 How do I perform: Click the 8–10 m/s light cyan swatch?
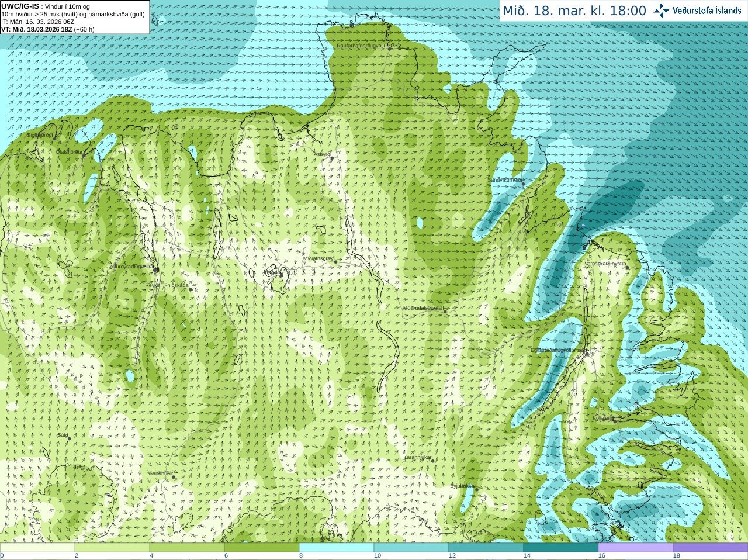[337, 548]
